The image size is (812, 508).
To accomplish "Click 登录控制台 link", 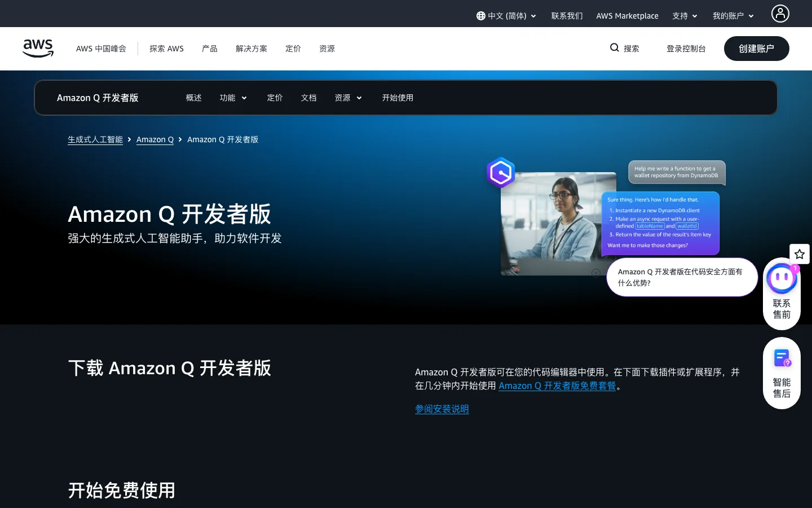I will [x=686, y=49].
